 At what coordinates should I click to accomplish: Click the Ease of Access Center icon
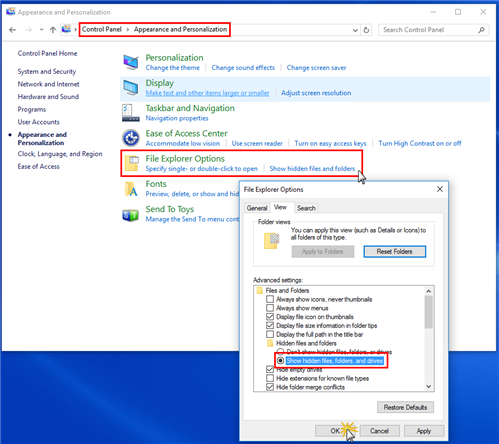pyautogui.click(x=131, y=138)
